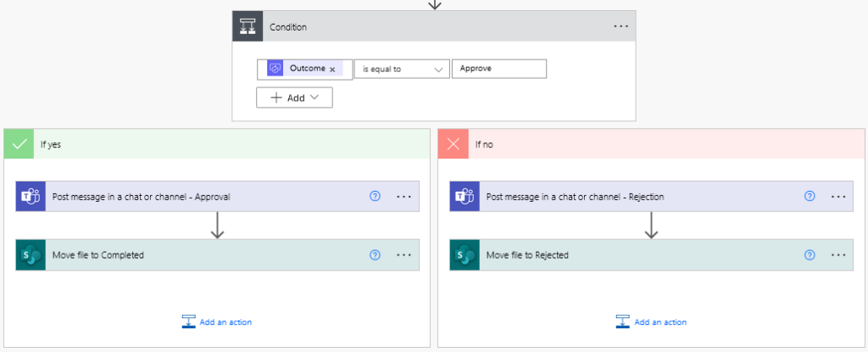The height and width of the screenshot is (352, 868).
Task: Click the Condition control icon
Action: point(248,26)
